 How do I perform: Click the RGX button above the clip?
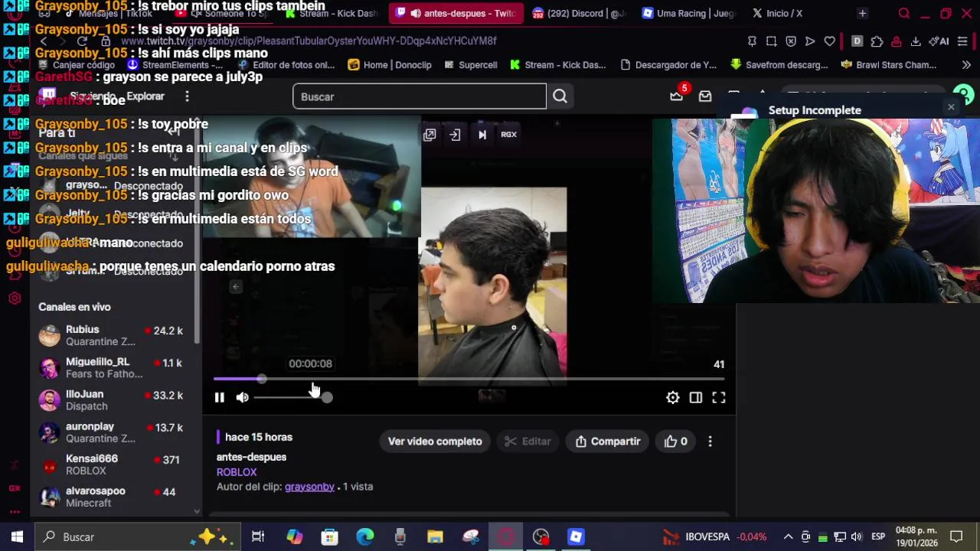click(508, 135)
